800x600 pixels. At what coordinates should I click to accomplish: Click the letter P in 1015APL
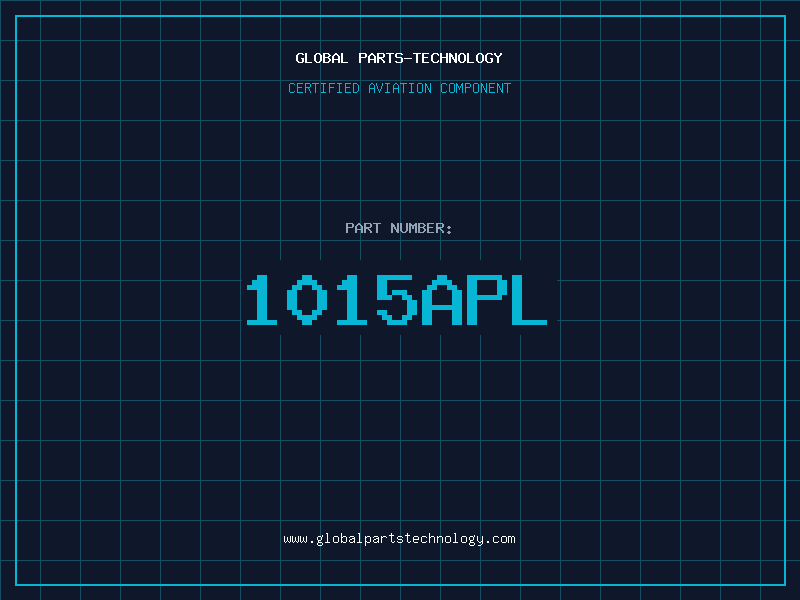pos(487,299)
